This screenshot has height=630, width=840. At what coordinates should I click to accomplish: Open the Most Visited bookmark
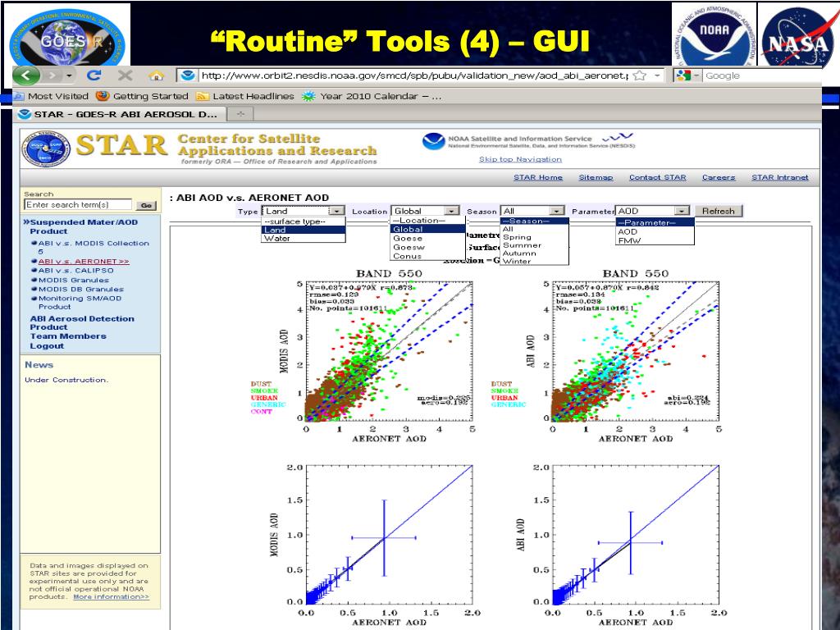51,97
